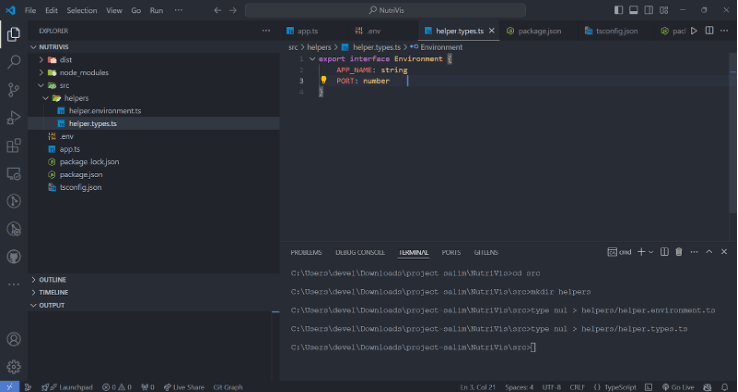
Task: Open Explorer panel More Actions ellipsis
Action: pos(266,31)
